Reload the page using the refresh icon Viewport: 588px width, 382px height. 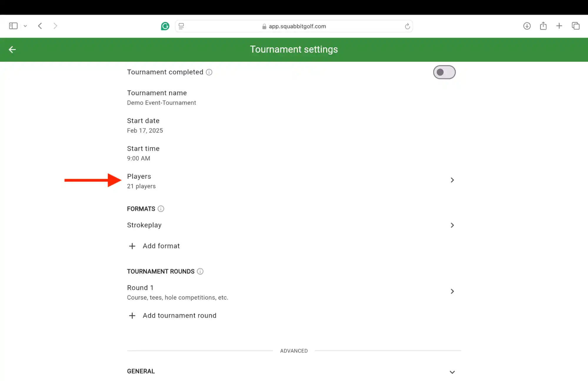pos(407,26)
